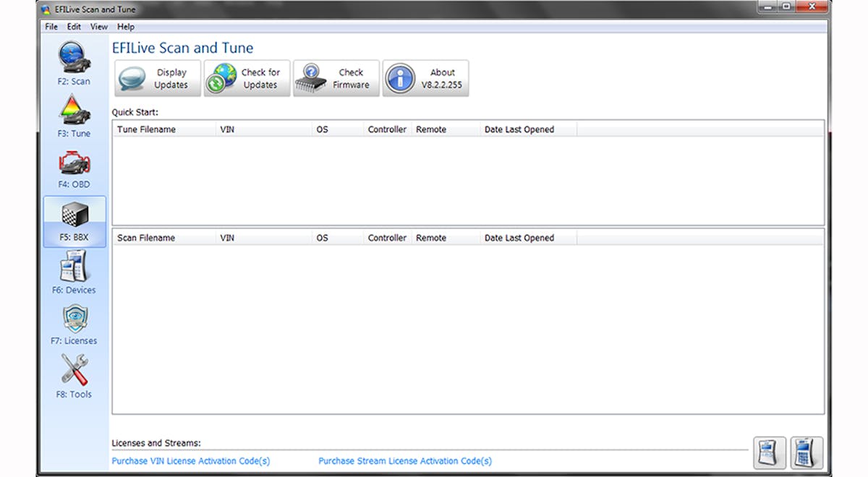The height and width of the screenshot is (477, 868).
Task: Open F8: Tools section
Action: (74, 376)
